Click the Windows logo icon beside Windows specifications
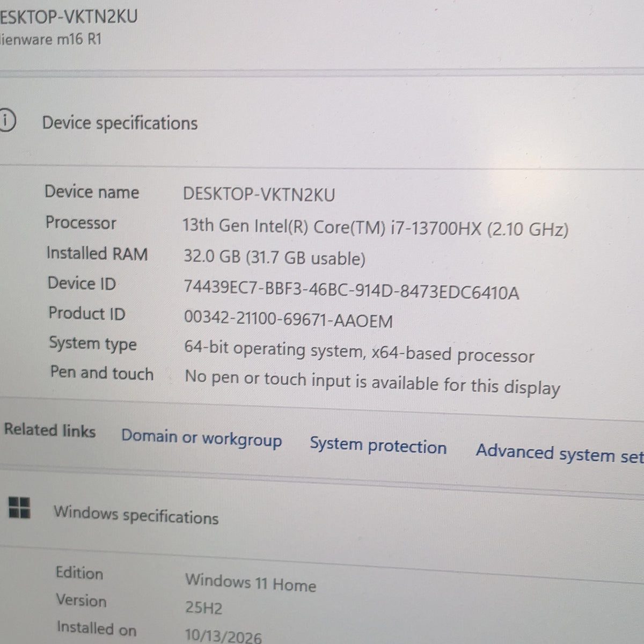 click(x=19, y=507)
